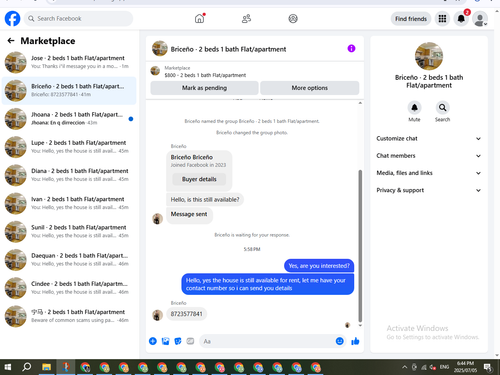Screen dimensions: 500x375
Task: Expand Media, files and links section
Action: click(429, 173)
